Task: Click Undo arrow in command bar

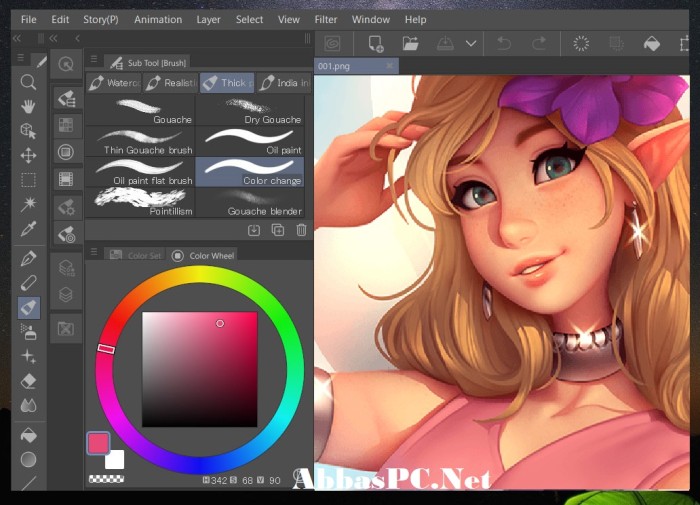Action: click(504, 44)
